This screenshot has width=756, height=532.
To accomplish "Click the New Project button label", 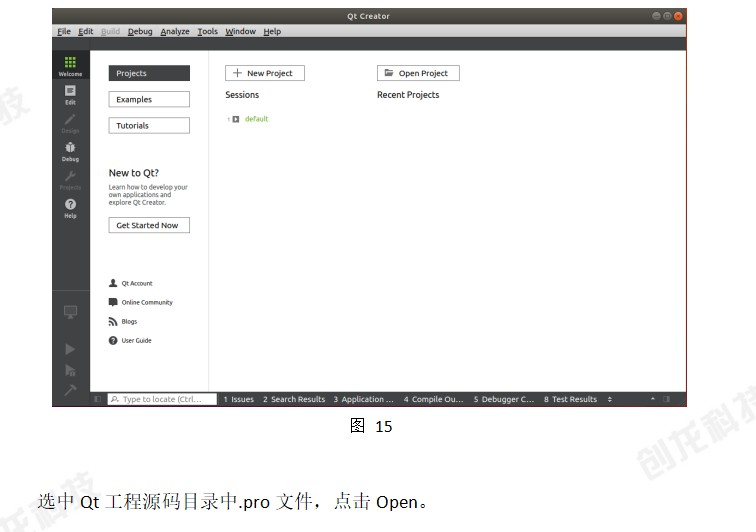I will click(x=270, y=73).
